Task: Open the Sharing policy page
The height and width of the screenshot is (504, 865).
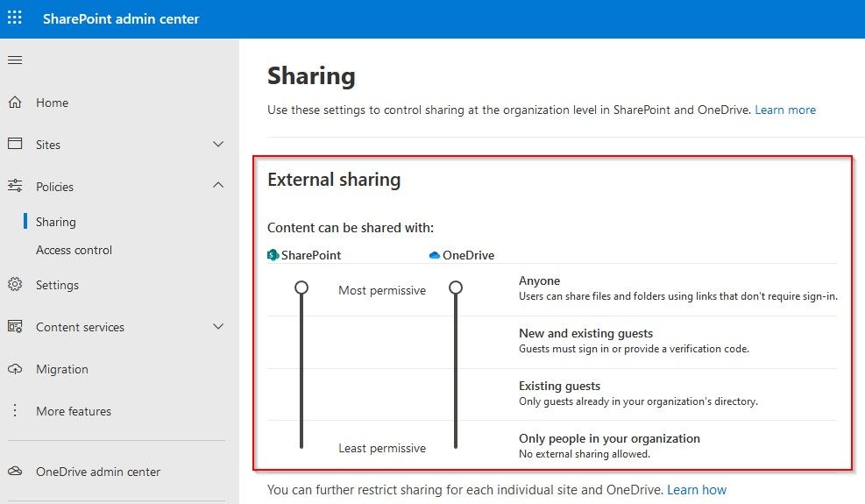Action: pos(56,222)
